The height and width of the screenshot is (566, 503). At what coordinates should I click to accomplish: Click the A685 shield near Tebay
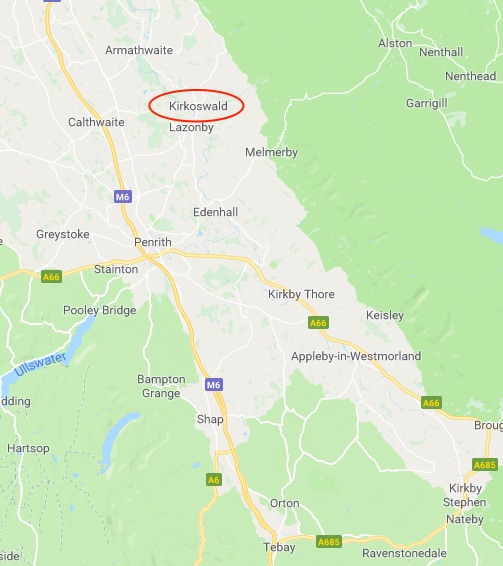coord(329,542)
